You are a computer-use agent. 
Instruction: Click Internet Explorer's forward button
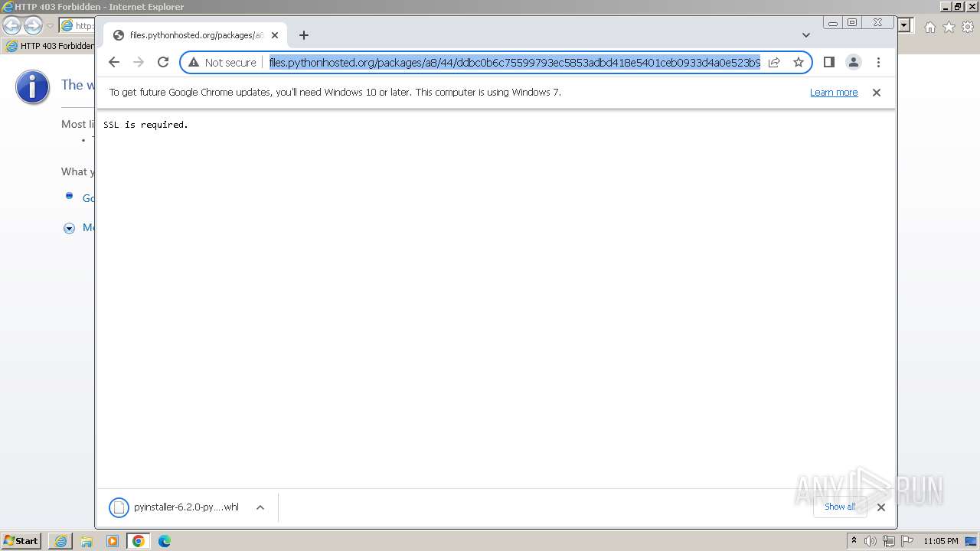[x=33, y=26]
